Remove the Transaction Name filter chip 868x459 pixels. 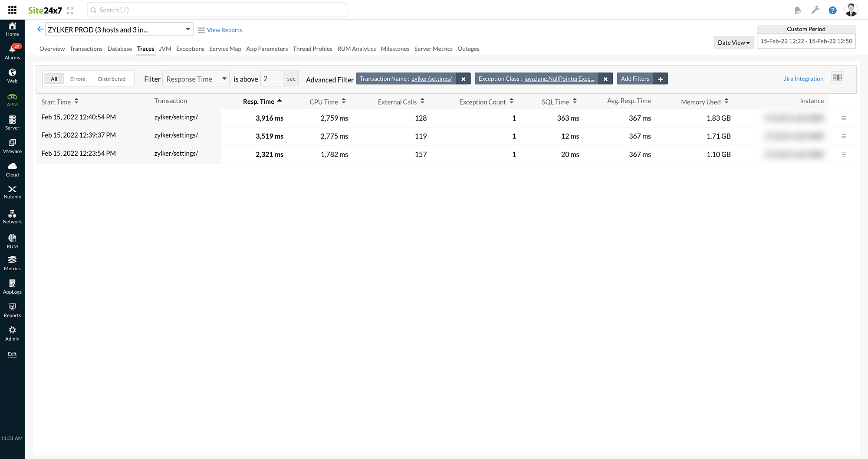pos(464,79)
